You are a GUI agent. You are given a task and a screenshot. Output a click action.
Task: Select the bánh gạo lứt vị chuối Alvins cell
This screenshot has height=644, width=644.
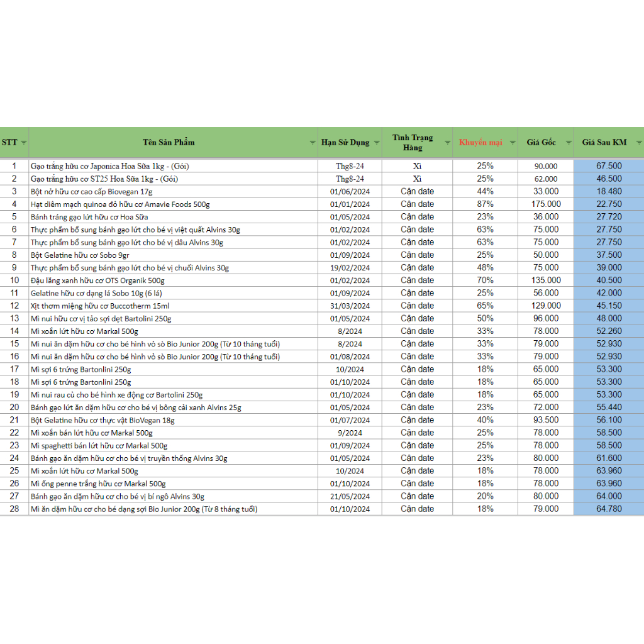click(x=174, y=268)
